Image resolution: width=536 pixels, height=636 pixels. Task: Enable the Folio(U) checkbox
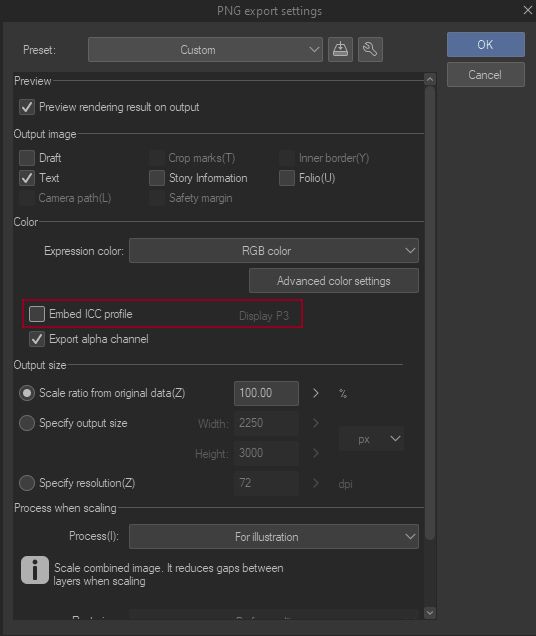(x=286, y=178)
